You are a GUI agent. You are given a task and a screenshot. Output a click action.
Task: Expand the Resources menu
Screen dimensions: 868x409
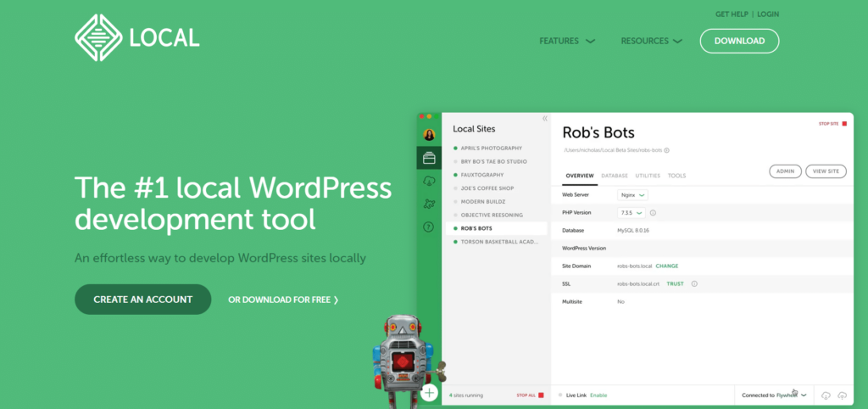click(x=652, y=41)
